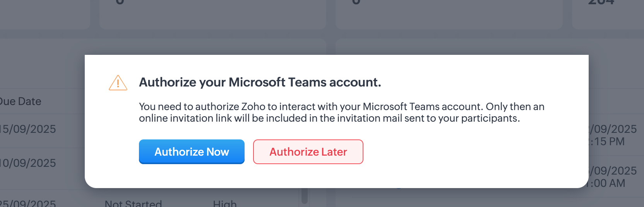
Task: Click the High priority cell
Action: point(224,203)
